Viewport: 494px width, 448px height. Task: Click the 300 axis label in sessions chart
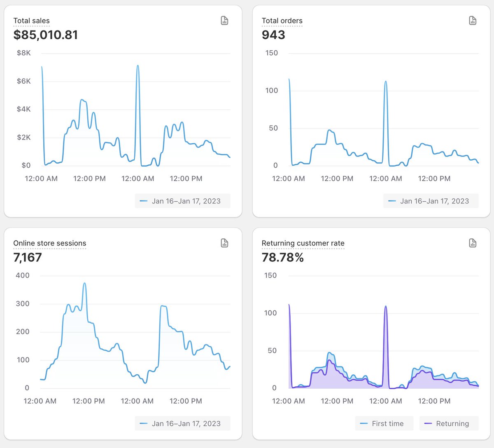pos(23,303)
